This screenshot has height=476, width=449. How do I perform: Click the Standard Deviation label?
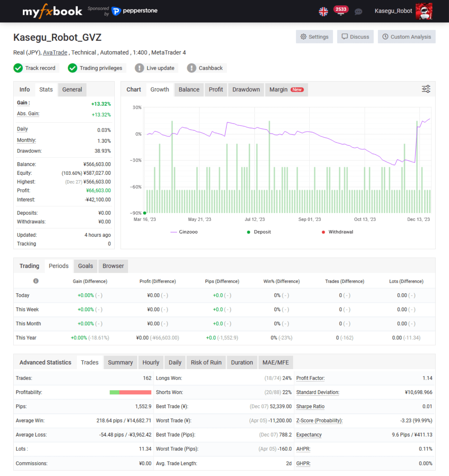[x=318, y=392]
